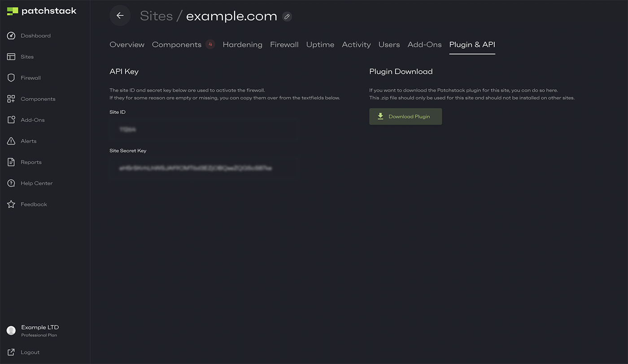Open Firewall in the sidebar menu
628x364 pixels.
31,78
